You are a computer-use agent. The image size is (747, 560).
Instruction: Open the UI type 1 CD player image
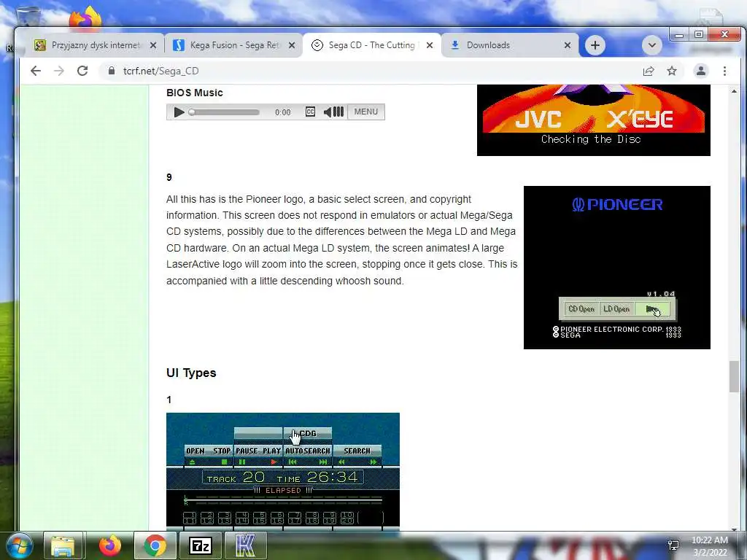[283, 470]
